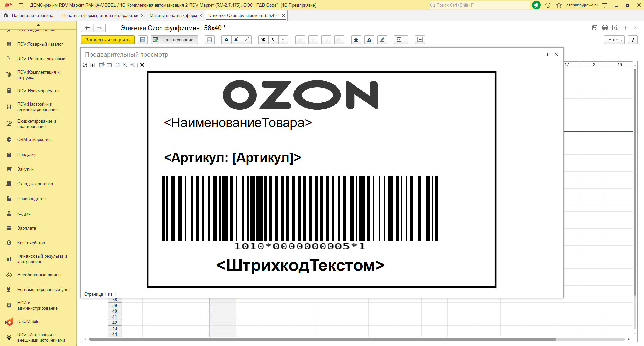This screenshot has width=644, height=346.
Task: Open the hamburger main menu
Action: (21, 5)
